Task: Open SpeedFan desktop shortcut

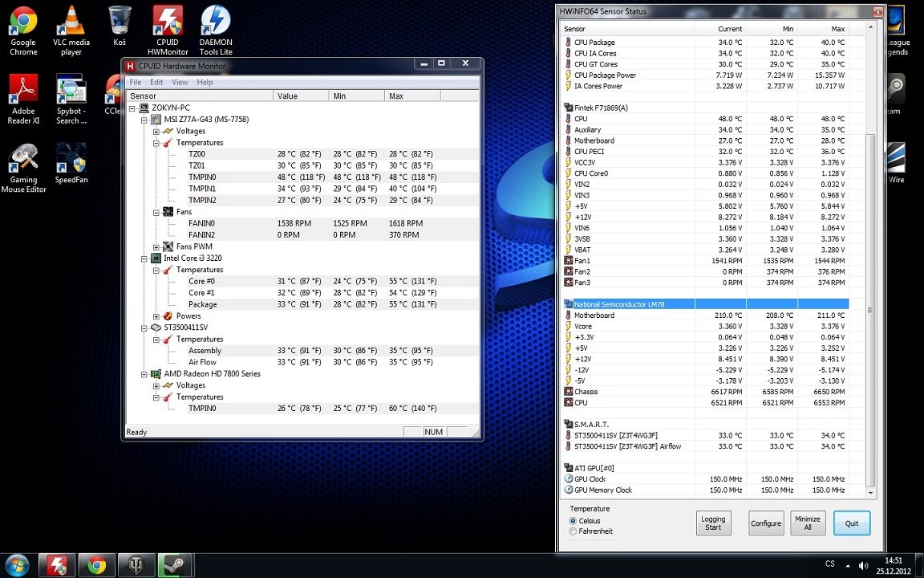Action: point(71,164)
